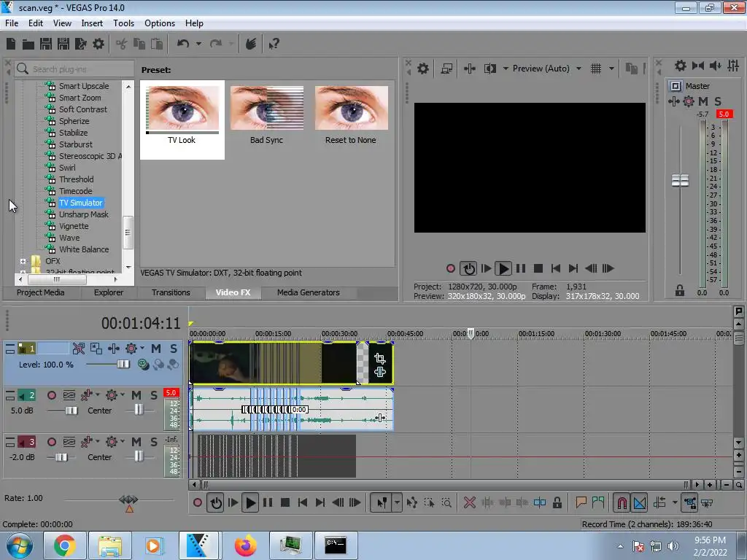The height and width of the screenshot is (560, 747).
Task: Save the project with the floppy disk icon
Action: point(46,44)
